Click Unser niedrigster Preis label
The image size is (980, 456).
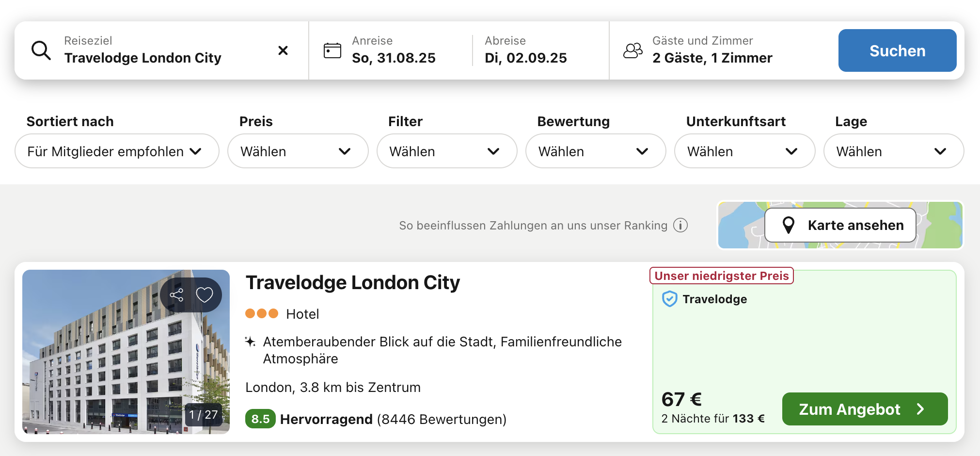[x=722, y=276]
